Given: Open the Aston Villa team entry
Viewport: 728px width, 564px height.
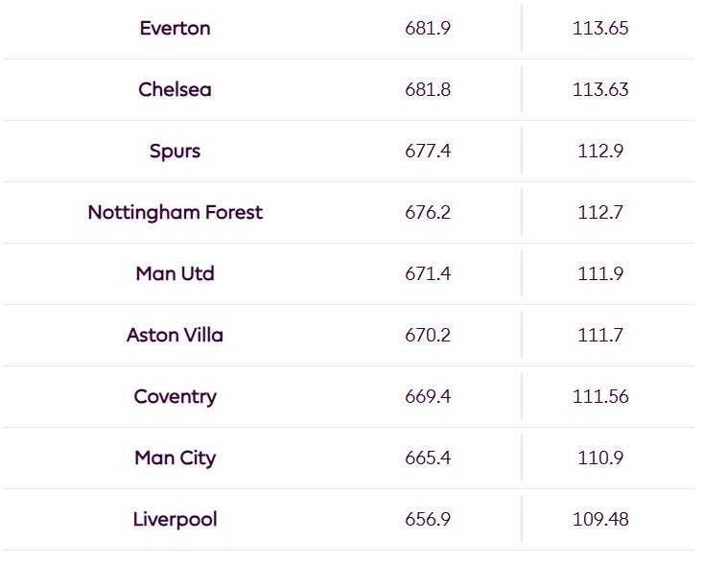Looking at the screenshot, I should pos(175,335).
